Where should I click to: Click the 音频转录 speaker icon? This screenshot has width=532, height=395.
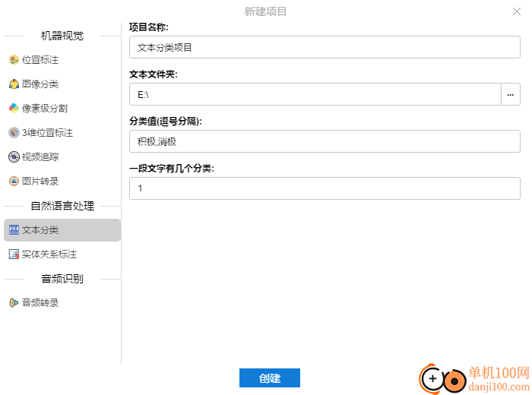(x=14, y=303)
